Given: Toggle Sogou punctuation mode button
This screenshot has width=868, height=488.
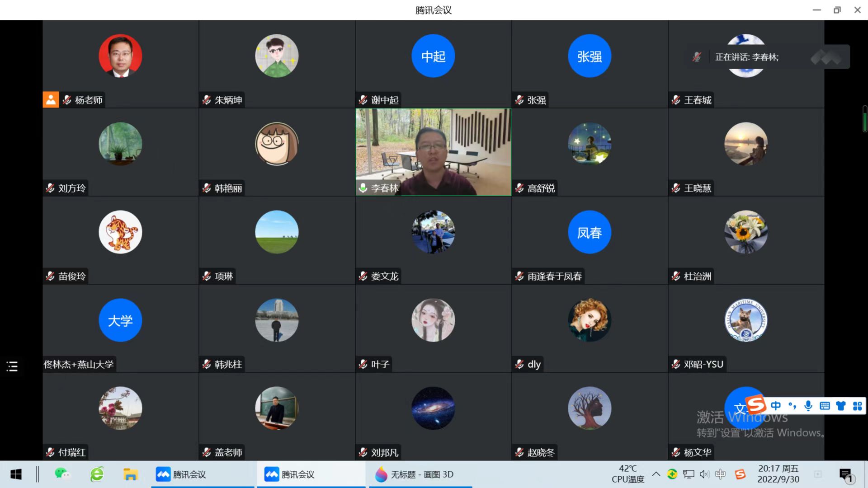Looking at the screenshot, I should coord(792,406).
